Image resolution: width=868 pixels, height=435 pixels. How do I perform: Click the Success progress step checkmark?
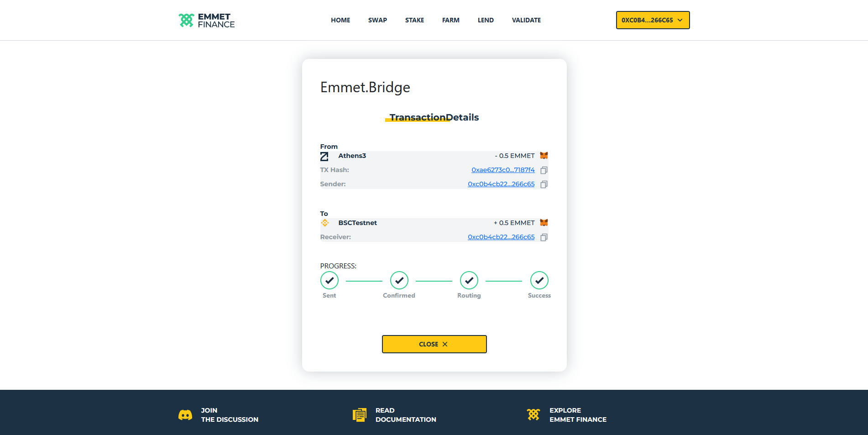[x=539, y=281]
